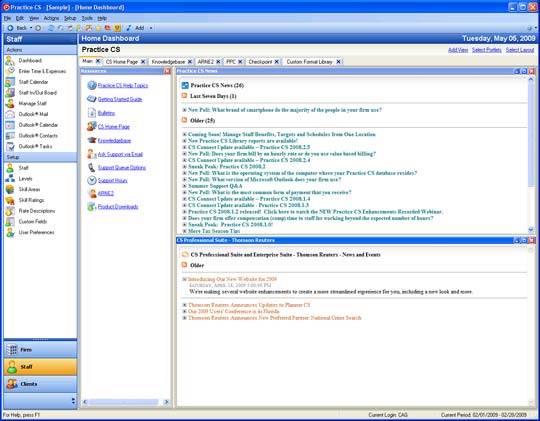Click Select Portlets link
The height and width of the screenshot is (421, 540).
coord(487,50)
